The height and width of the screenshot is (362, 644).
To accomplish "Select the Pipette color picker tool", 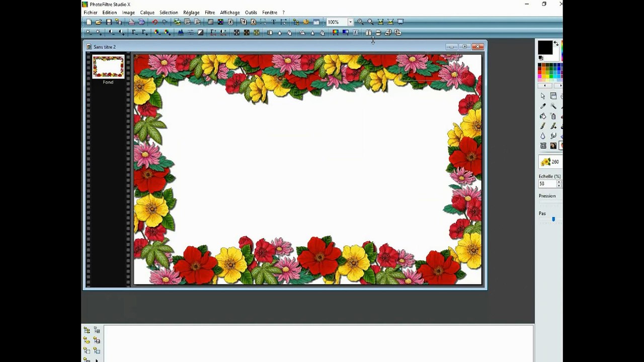I will pos(543,106).
